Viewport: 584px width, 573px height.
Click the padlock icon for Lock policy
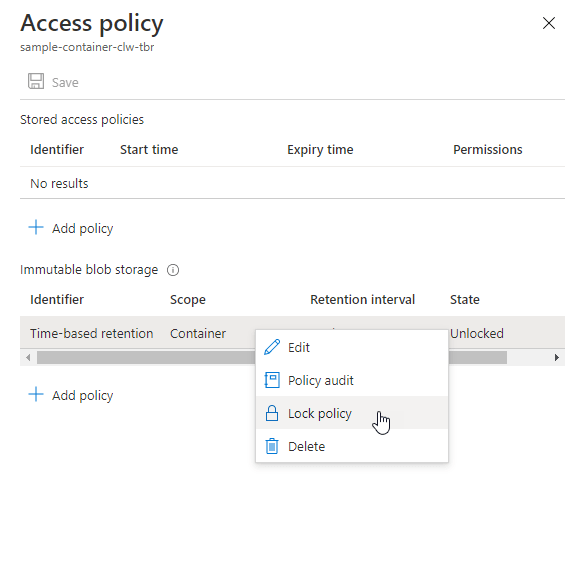tap(272, 413)
